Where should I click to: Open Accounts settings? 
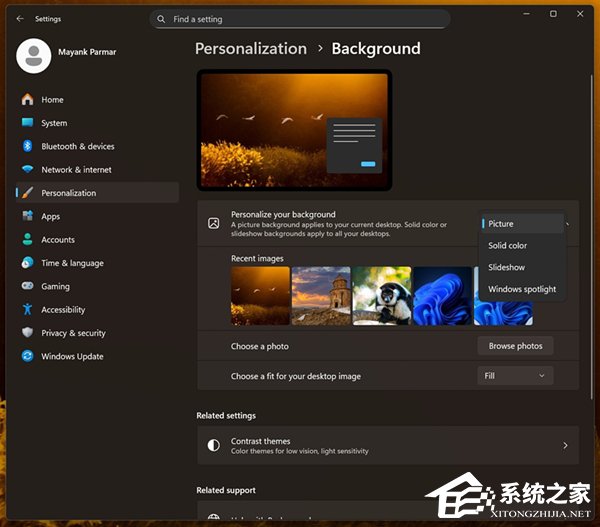click(x=97, y=240)
